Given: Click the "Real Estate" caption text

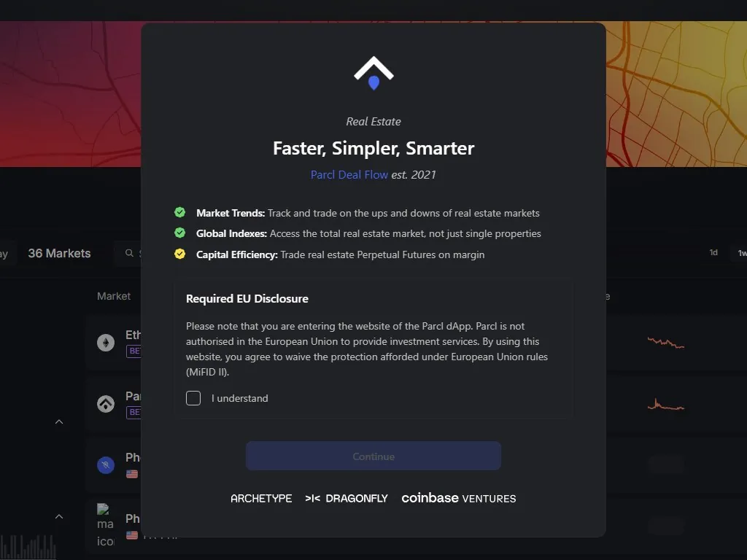Looking at the screenshot, I should tap(373, 122).
